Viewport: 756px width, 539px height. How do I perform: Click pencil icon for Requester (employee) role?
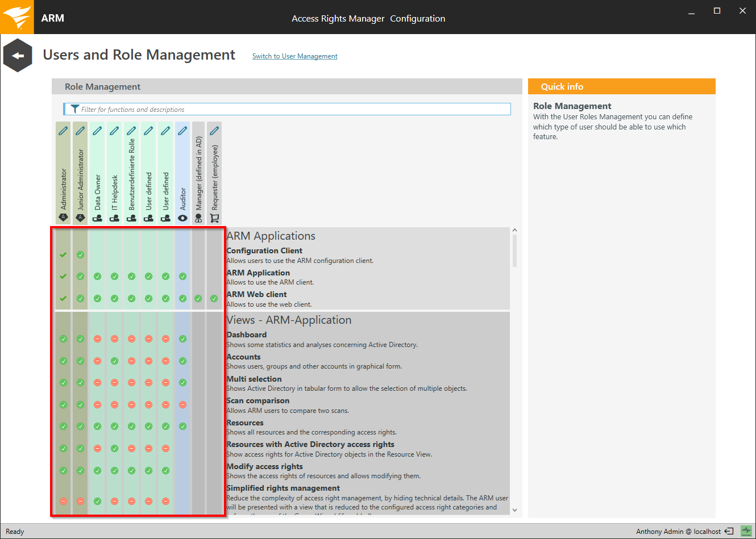point(214,131)
